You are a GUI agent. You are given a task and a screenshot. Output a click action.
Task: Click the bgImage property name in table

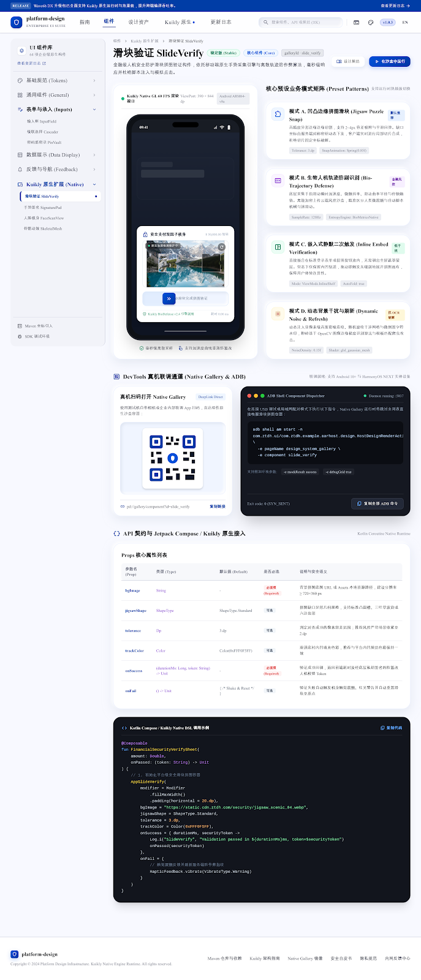coord(133,590)
